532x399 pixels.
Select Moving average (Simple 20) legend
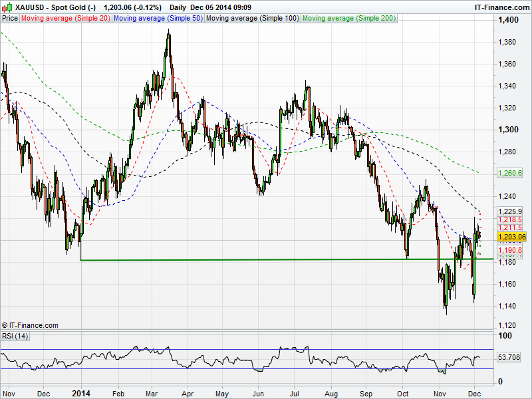[66, 19]
